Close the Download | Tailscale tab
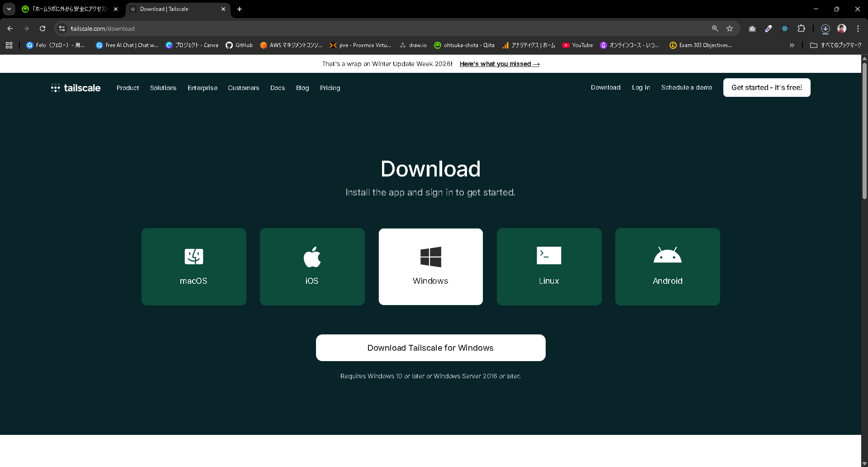868x467 pixels. [223, 9]
